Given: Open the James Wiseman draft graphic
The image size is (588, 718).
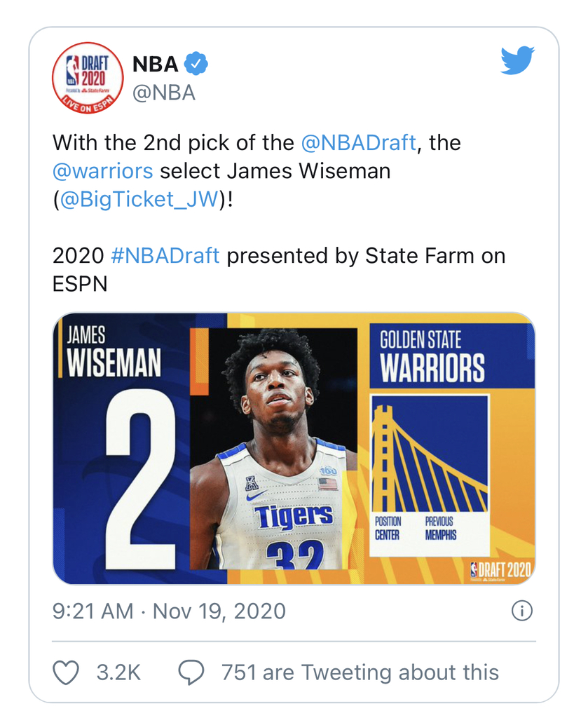Looking at the screenshot, I should (294, 448).
